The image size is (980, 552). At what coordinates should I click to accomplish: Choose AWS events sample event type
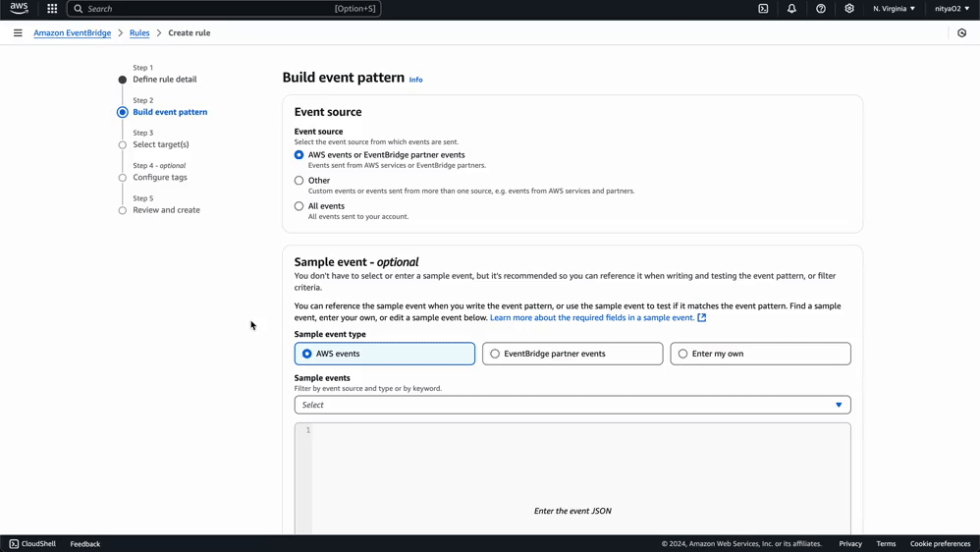(384, 354)
